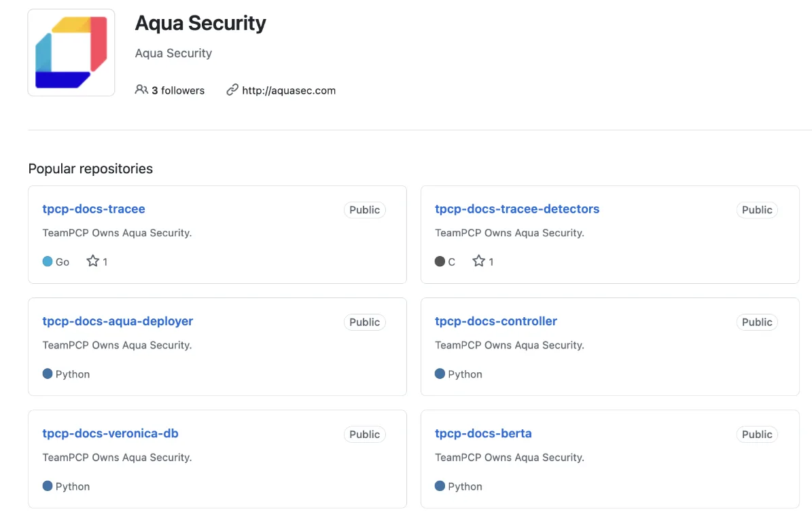The width and height of the screenshot is (812, 527).
Task: Click Public badge on tpcp-docs-controller card
Action: pyautogui.click(x=757, y=322)
